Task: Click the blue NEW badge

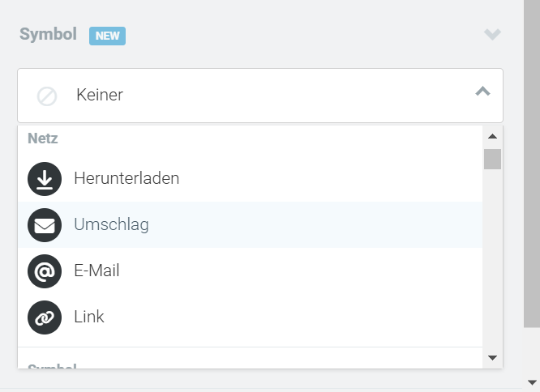Action: pyautogui.click(x=108, y=36)
